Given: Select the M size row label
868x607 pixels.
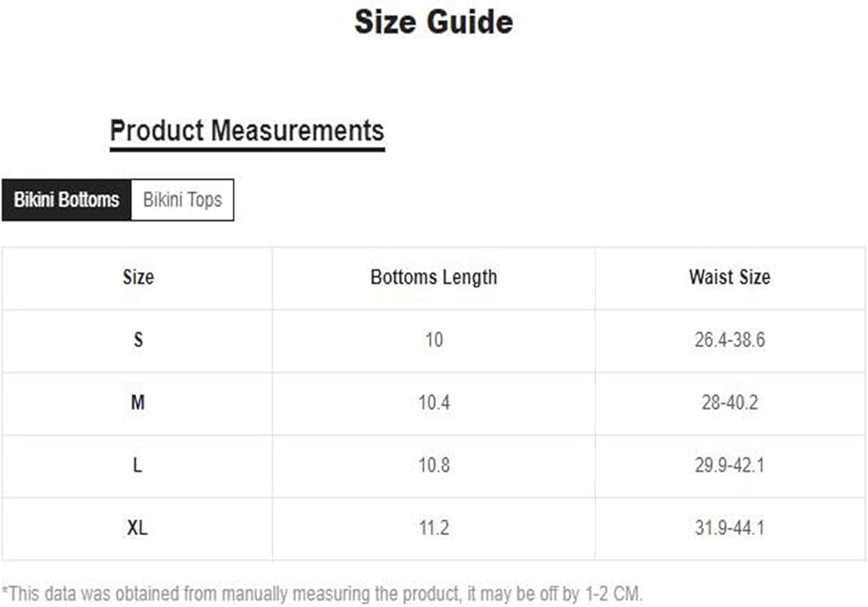Looking at the screenshot, I should 138,403.
